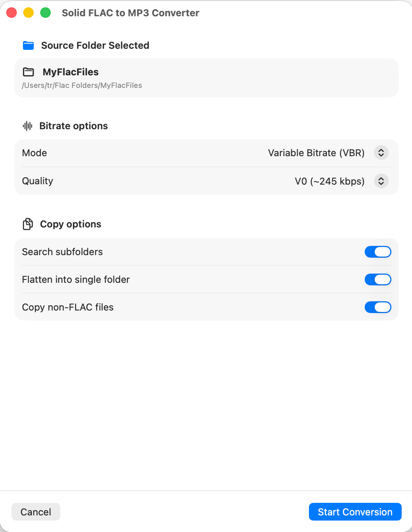Open the Mode dropdown arrows
Image resolution: width=412 pixels, height=532 pixels.
[381, 153]
